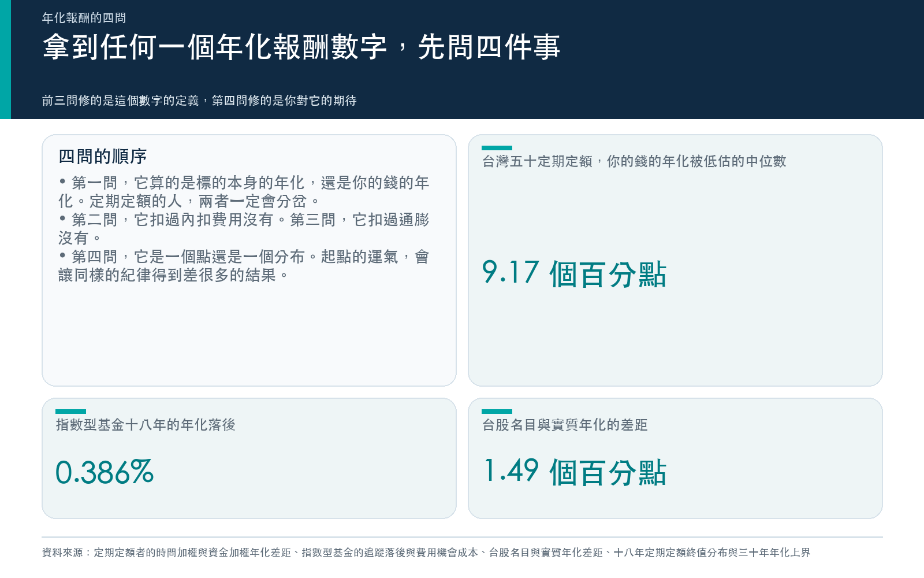The width and height of the screenshot is (924, 578).
Task: Click the label 台灣五十定期定額，你的錢的年化被低估的中位數
Action: [634, 161]
